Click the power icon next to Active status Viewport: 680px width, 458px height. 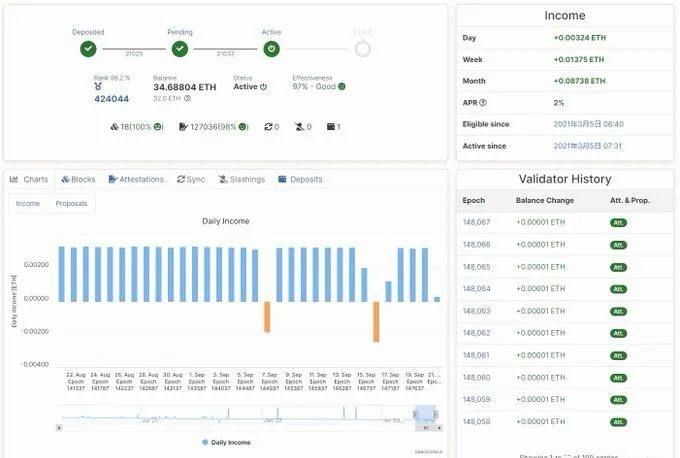[263, 87]
